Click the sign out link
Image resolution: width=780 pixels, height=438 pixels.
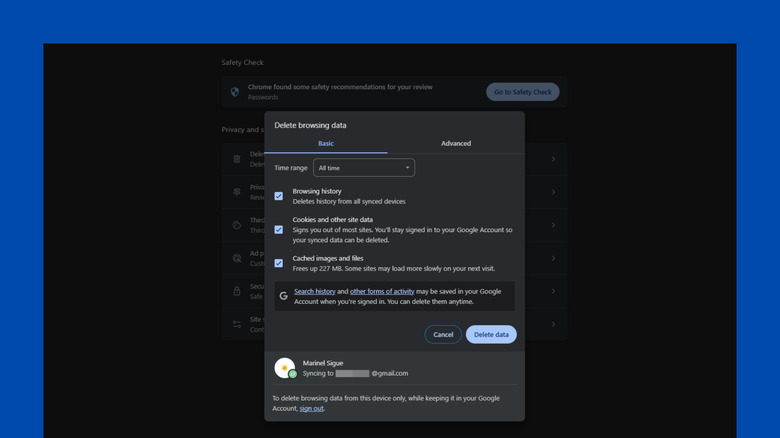pos(311,409)
